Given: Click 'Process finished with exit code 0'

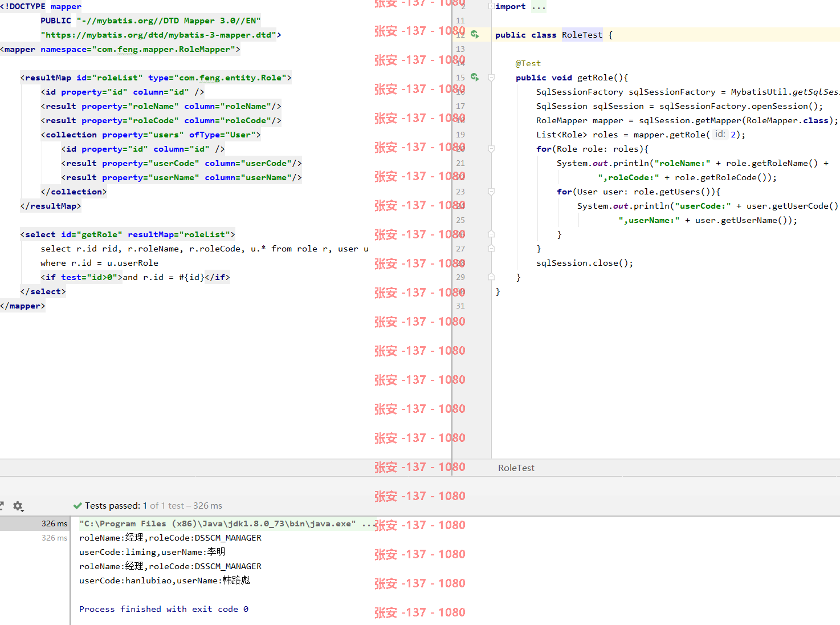Looking at the screenshot, I should (164, 609).
